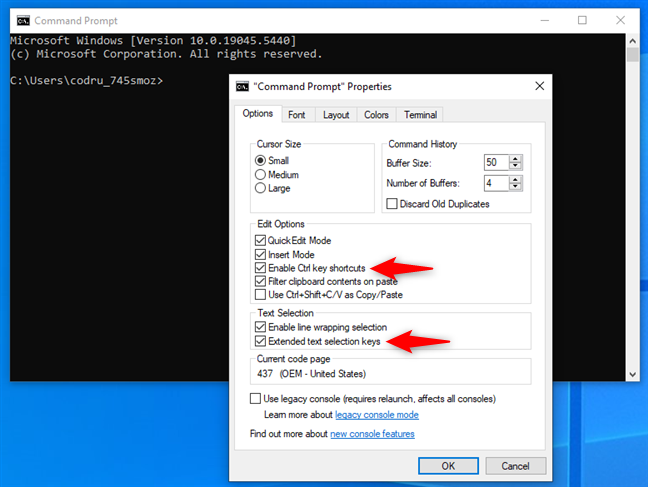Click the Command Prompt scrollbar thumb

[632, 55]
